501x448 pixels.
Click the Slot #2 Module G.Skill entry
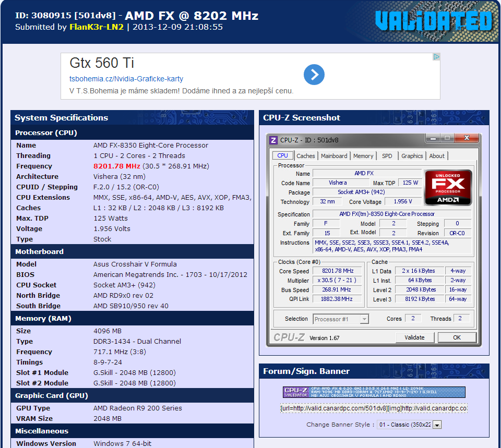click(135, 383)
